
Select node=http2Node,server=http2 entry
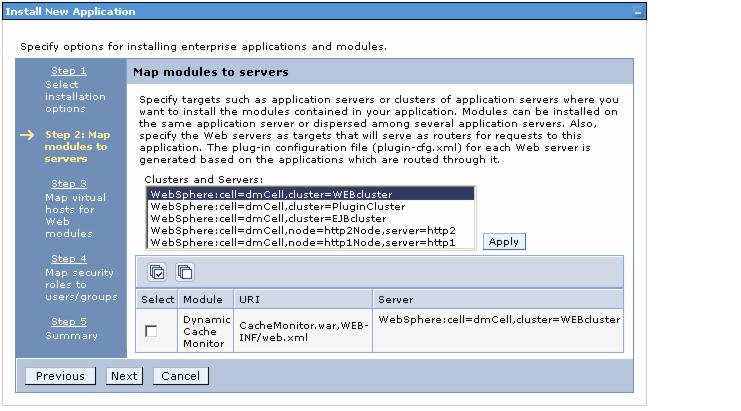point(310,231)
